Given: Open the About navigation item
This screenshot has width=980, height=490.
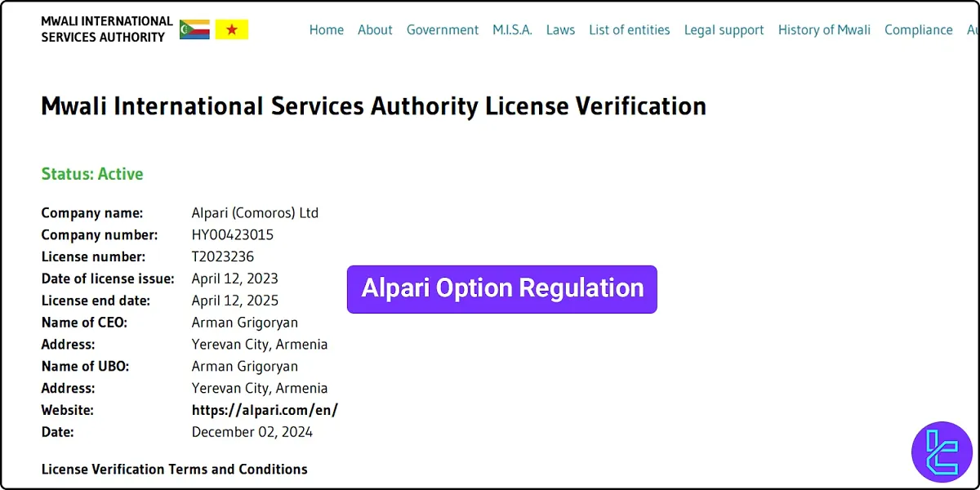Looking at the screenshot, I should click(x=375, y=30).
